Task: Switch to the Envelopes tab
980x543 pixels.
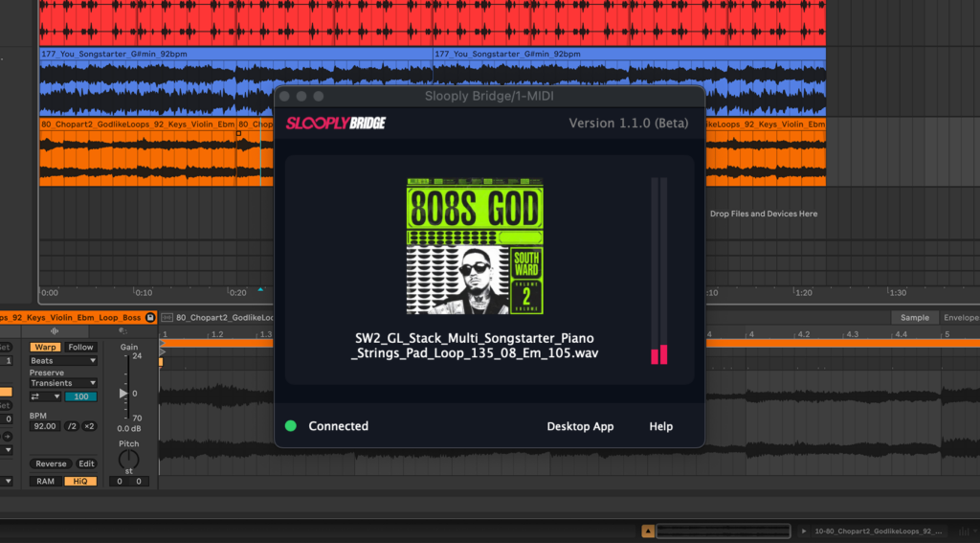Action: pos(960,318)
